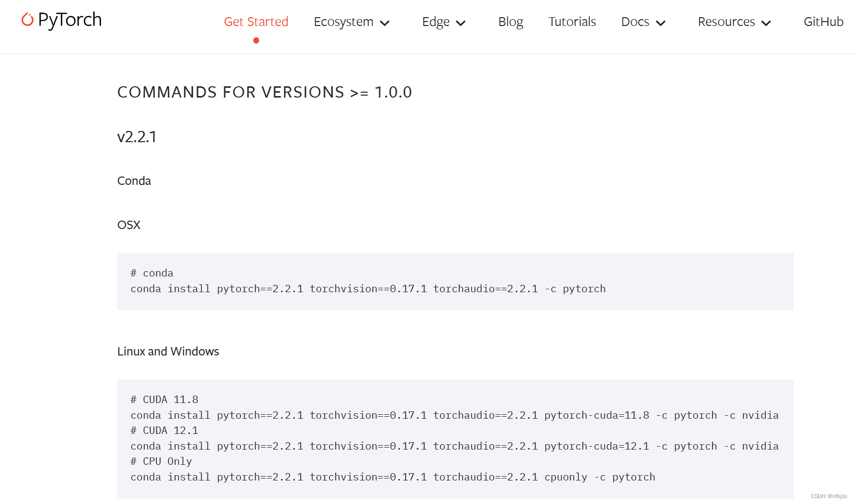Open the GitHub link in navbar
The image size is (855, 504).
[824, 22]
